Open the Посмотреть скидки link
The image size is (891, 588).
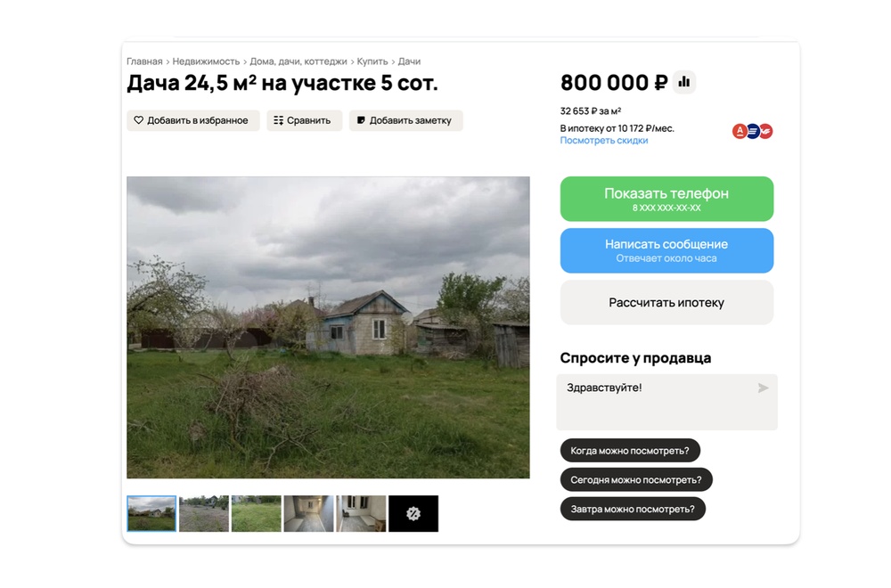[603, 141]
